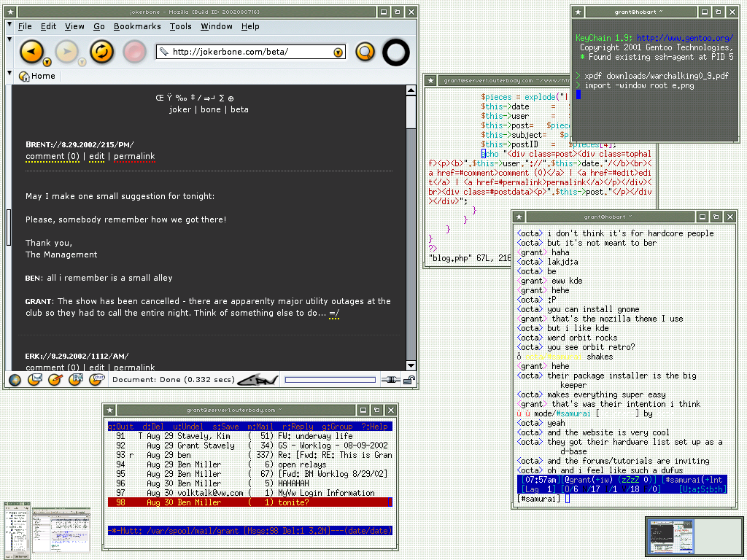Click the Back arrow button in Mozilla
The width and height of the screenshot is (747, 560).
(31, 52)
